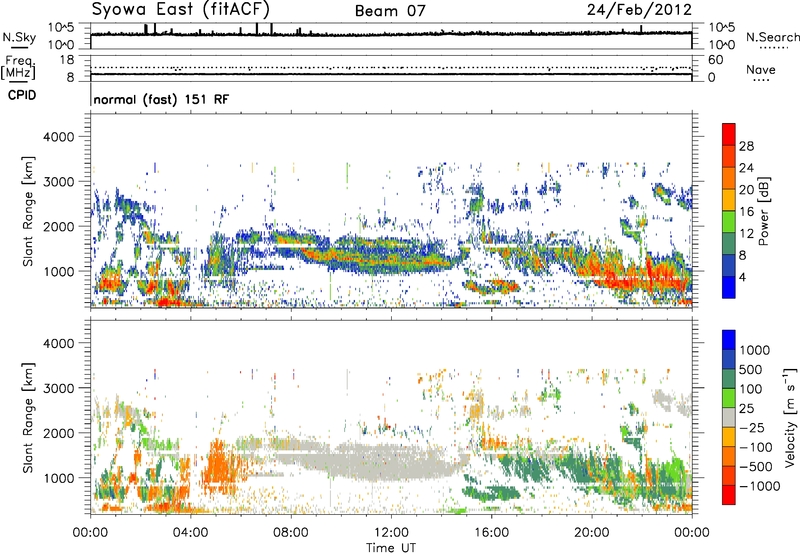
Task: Select the 'Freq. [MHz]' axis label
Action: click(18, 67)
